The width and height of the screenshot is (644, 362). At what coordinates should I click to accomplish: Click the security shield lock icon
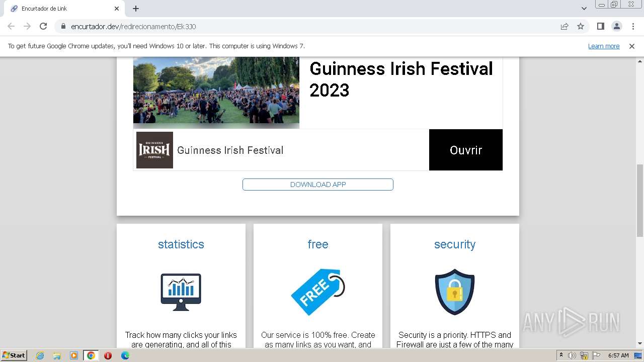click(x=455, y=292)
